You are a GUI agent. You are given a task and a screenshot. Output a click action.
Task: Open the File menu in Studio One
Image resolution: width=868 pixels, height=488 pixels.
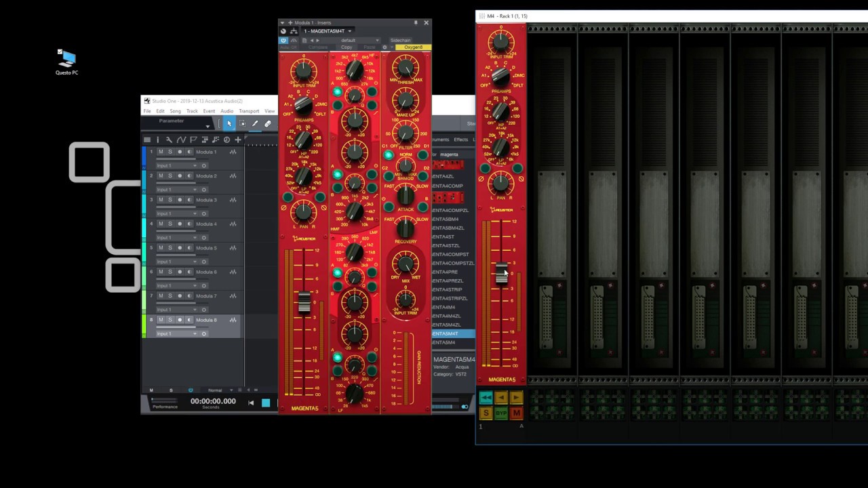tap(147, 111)
